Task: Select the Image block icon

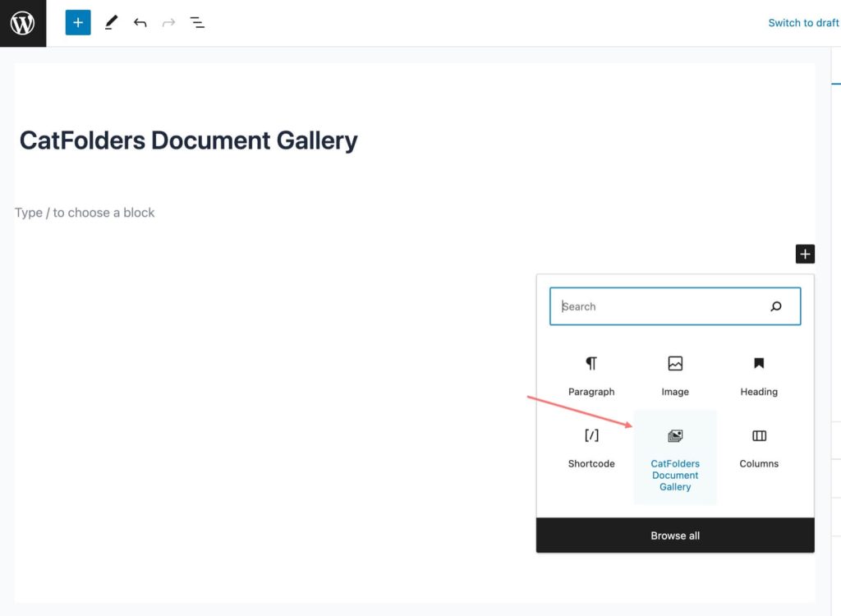Action: 674,363
